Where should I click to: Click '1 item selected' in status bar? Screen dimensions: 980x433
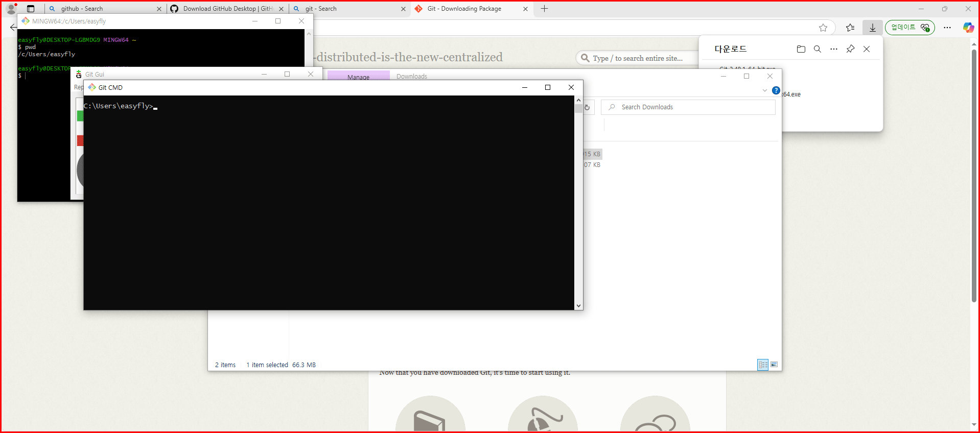pos(267,365)
